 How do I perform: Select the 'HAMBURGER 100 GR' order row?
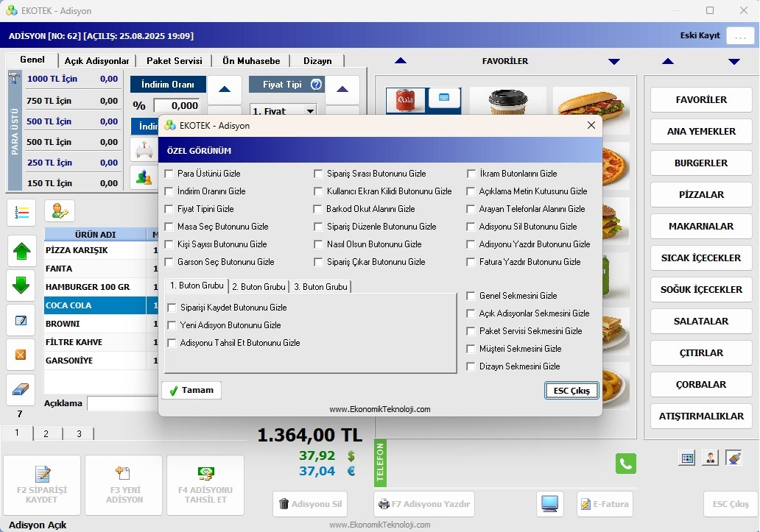(102, 287)
